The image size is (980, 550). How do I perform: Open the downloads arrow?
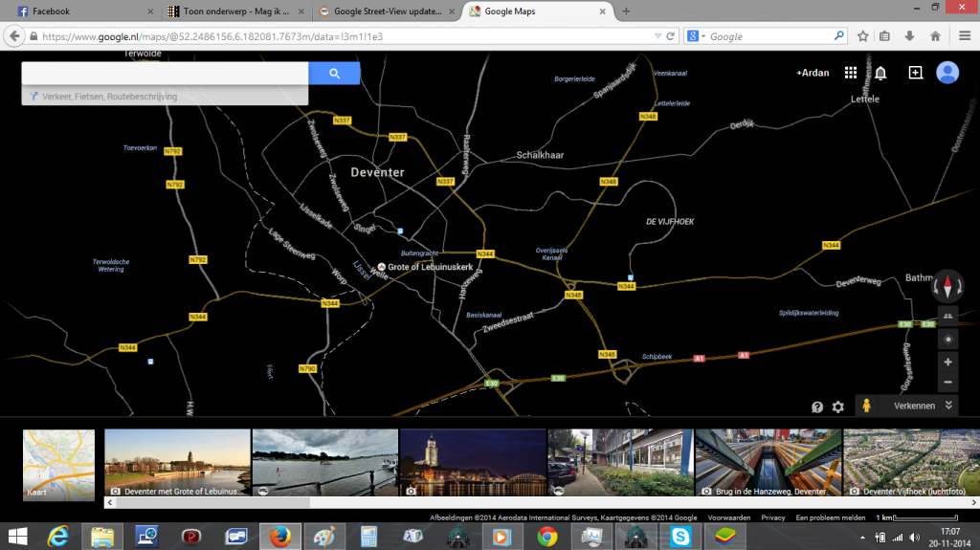click(909, 36)
